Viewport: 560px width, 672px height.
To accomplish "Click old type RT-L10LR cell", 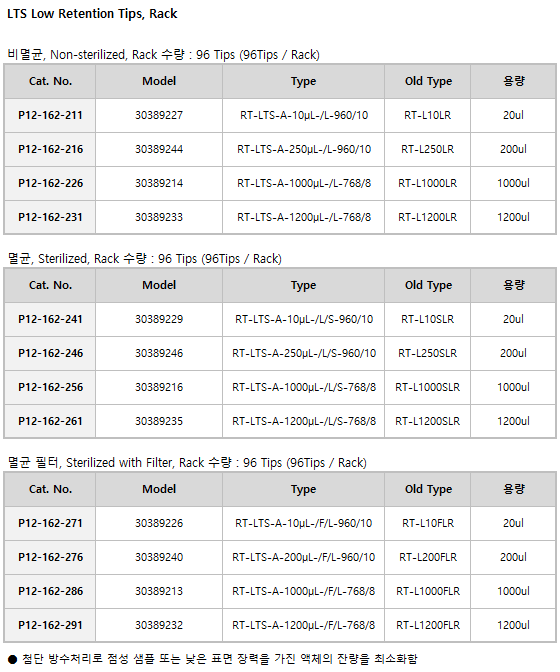I will [x=428, y=115].
